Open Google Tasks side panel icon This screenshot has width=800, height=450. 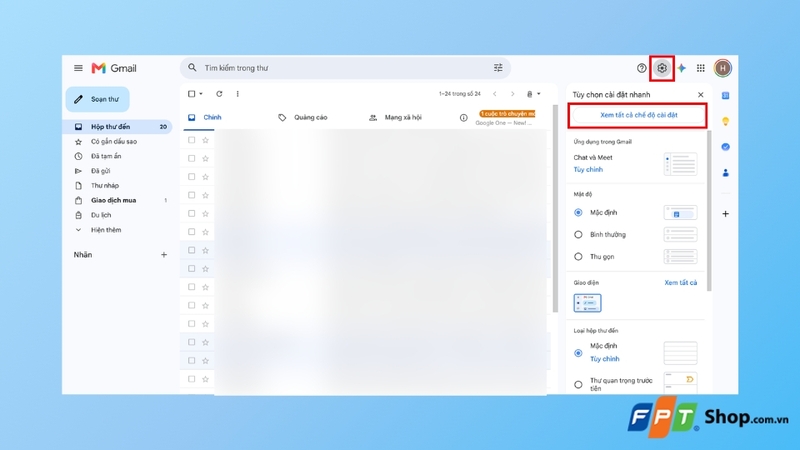[726, 147]
